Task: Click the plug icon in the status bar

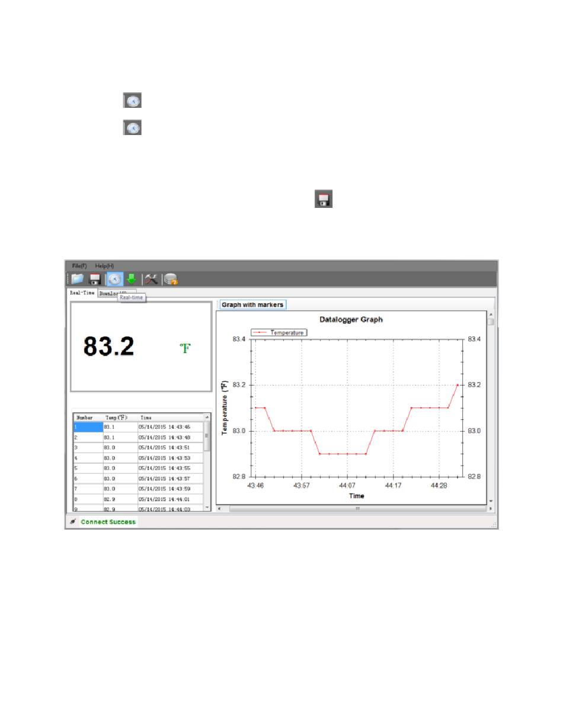Action: [73, 522]
